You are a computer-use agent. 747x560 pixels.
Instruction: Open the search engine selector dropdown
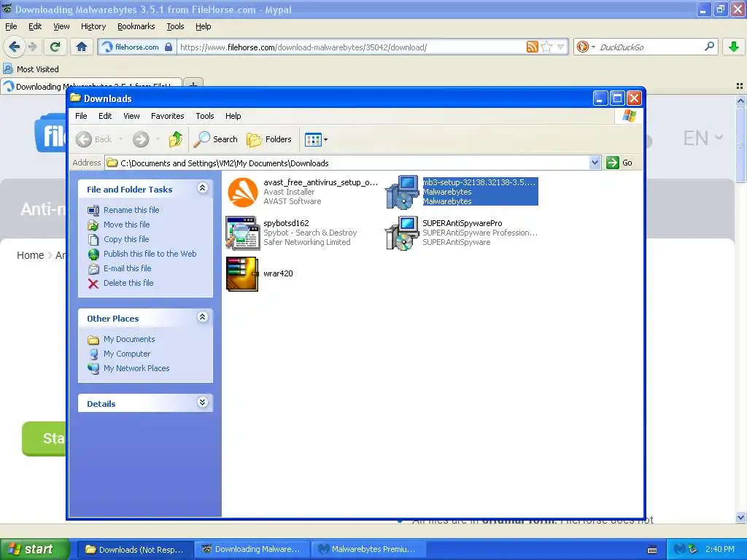coord(586,47)
